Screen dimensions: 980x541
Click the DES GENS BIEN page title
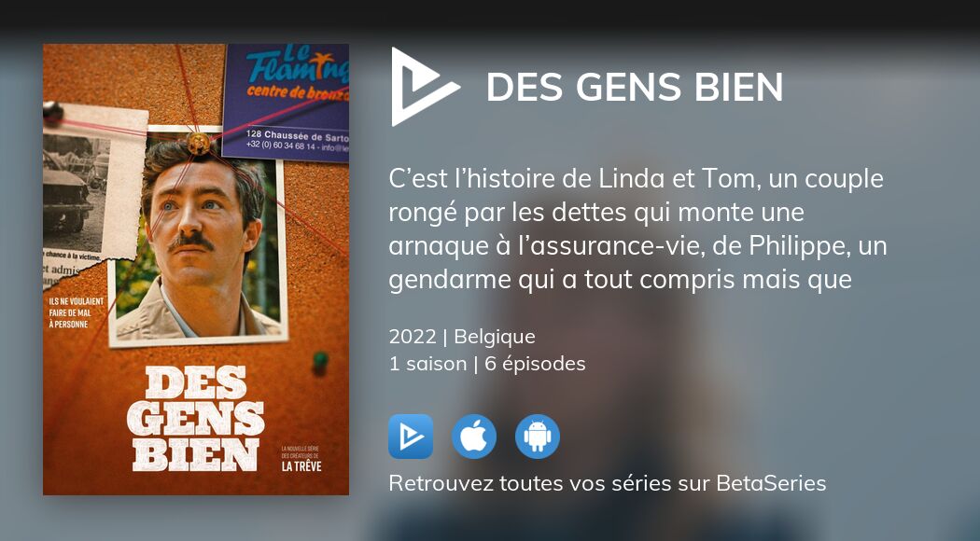[x=635, y=87]
